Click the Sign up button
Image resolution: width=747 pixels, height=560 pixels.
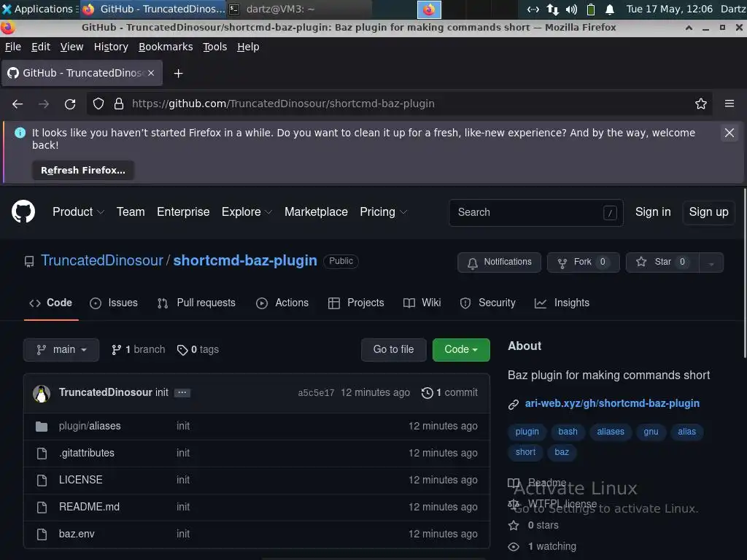coord(708,212)
